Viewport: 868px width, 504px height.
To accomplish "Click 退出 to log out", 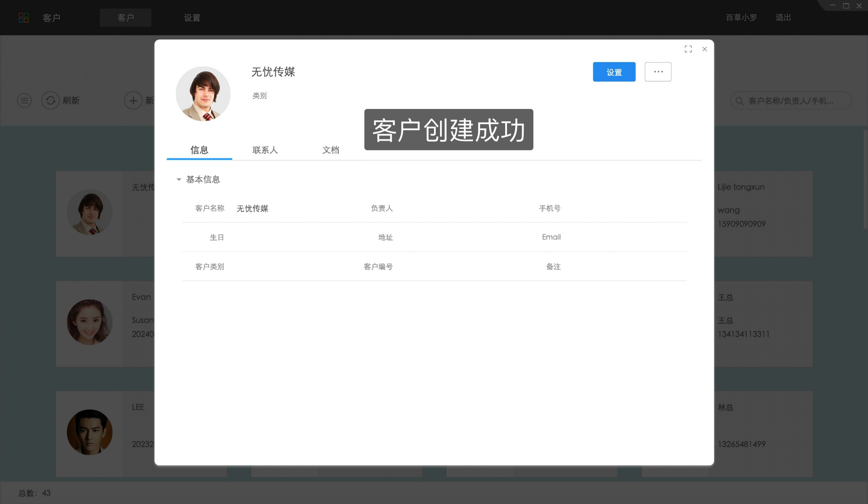I will click(x=783, y=17).
